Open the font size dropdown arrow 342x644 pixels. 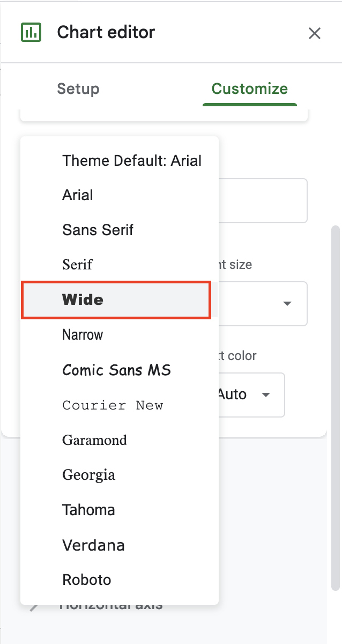coord(287,304)
